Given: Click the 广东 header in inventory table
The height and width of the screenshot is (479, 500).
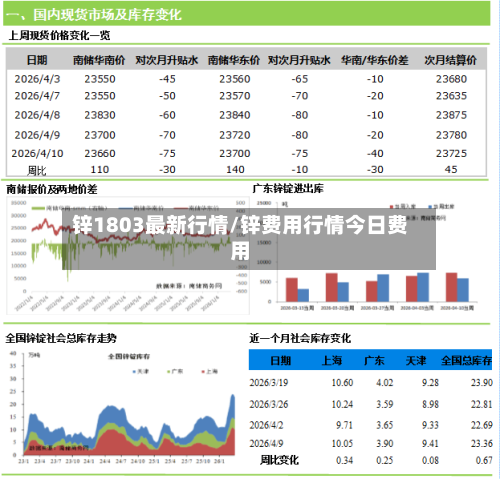Looking at the screenshot, I should 374,360.
